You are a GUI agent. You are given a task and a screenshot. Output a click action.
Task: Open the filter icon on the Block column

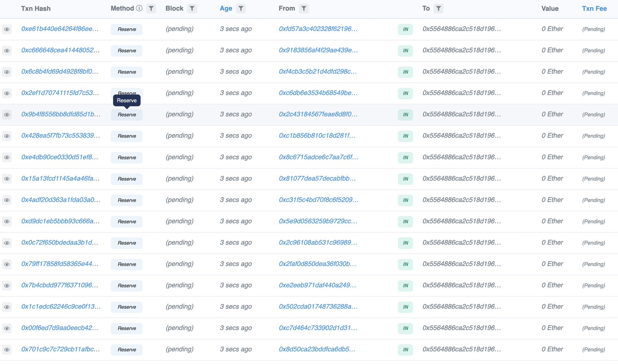[x=192, y=8]
